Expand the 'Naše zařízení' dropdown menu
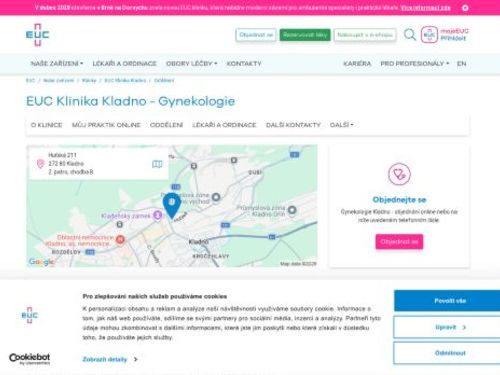 click(x=57, y=63)
